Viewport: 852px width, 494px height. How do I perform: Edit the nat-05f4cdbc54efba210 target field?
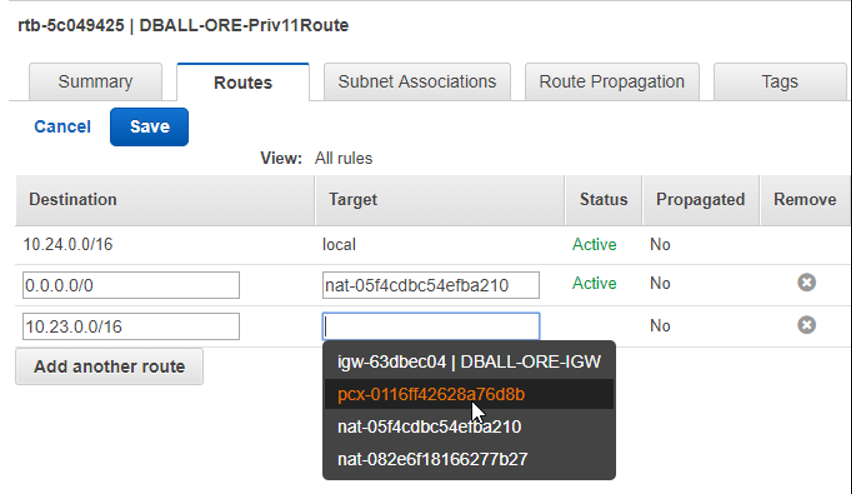click(x=431, y=285)
